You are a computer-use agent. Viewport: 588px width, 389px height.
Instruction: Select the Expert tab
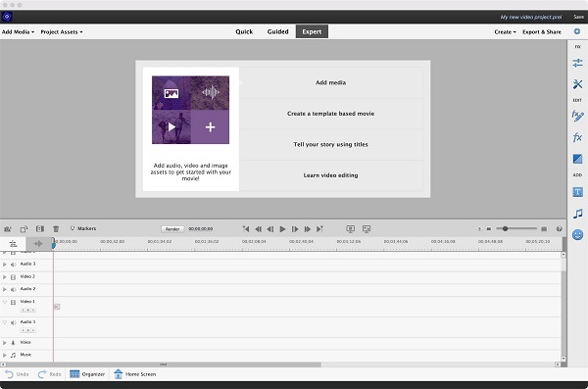click(x=312, y=32)
